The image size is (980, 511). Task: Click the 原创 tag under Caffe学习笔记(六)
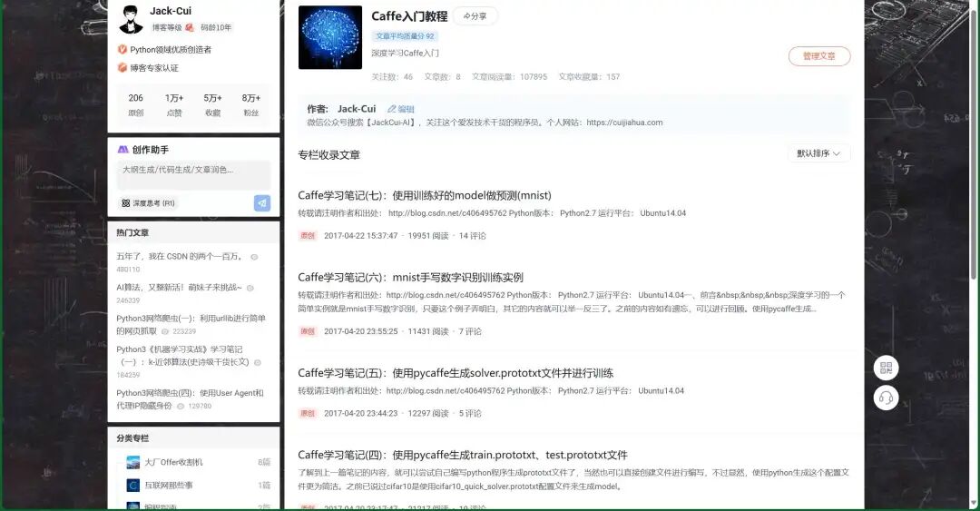308,331
